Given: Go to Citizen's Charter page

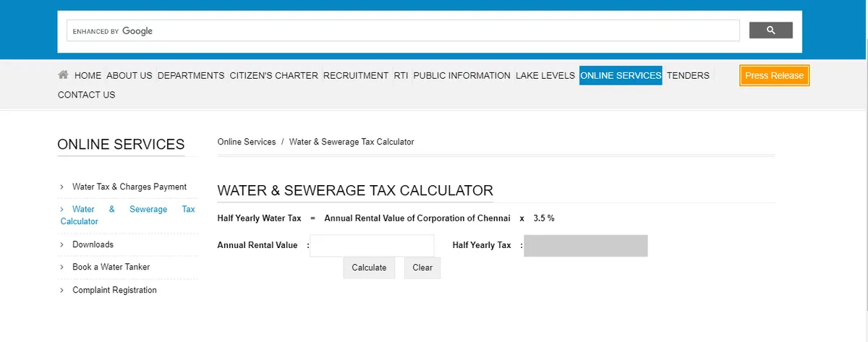Looking at the screenshot, I should tap(273, 75).
